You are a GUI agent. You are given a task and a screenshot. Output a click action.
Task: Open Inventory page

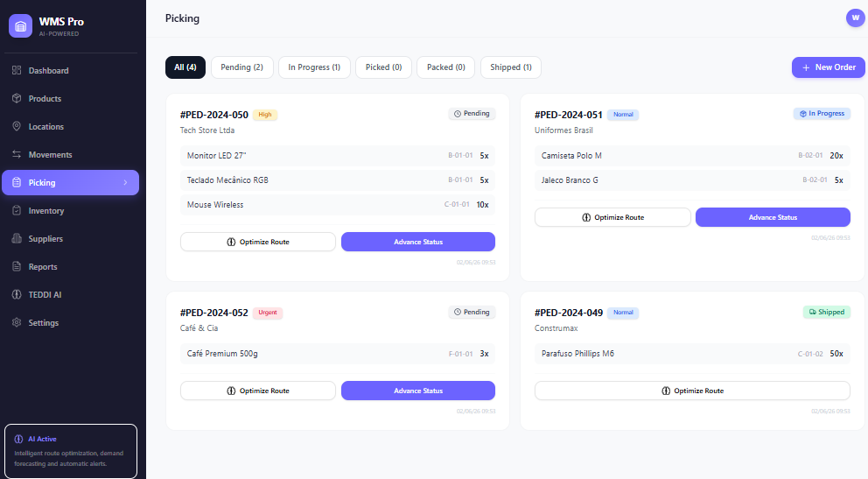point(70,210)
